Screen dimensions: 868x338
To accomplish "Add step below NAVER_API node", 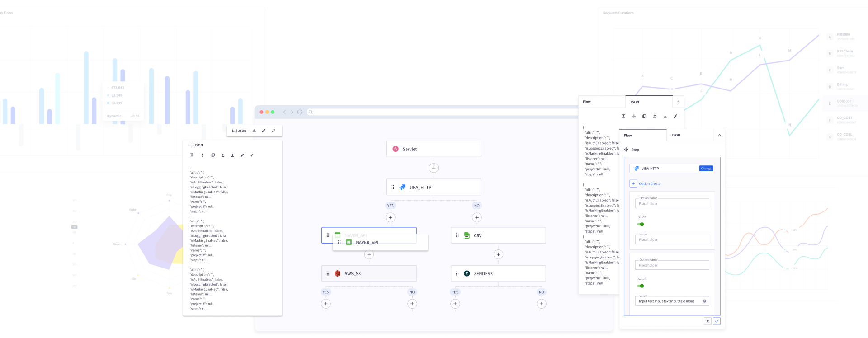I will 369,254.
